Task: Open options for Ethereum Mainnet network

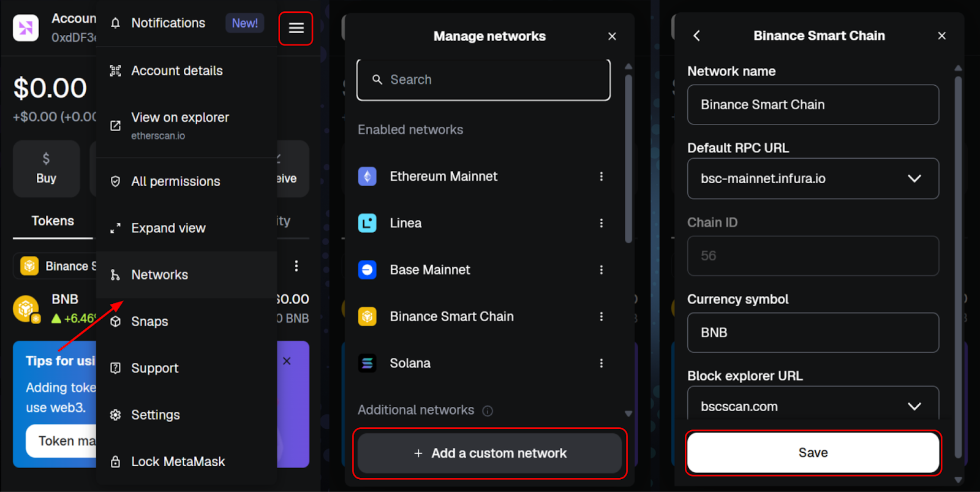Action: pos(601,176)
